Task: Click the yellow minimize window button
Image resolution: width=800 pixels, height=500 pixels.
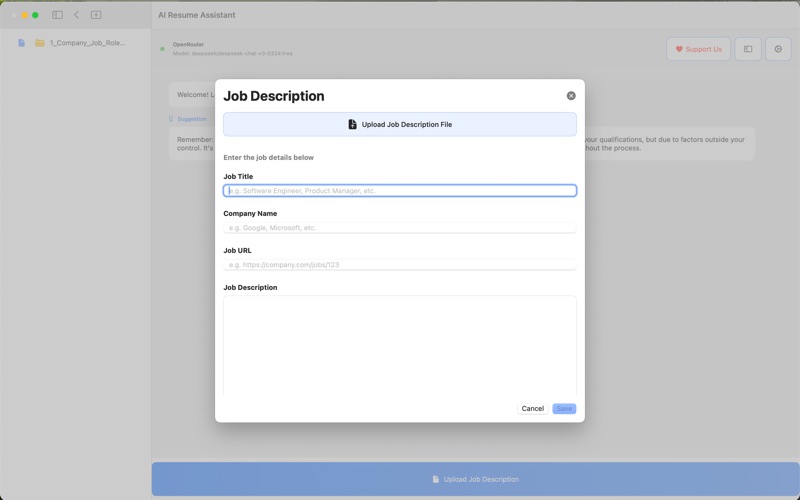Action: coord(24,15)
